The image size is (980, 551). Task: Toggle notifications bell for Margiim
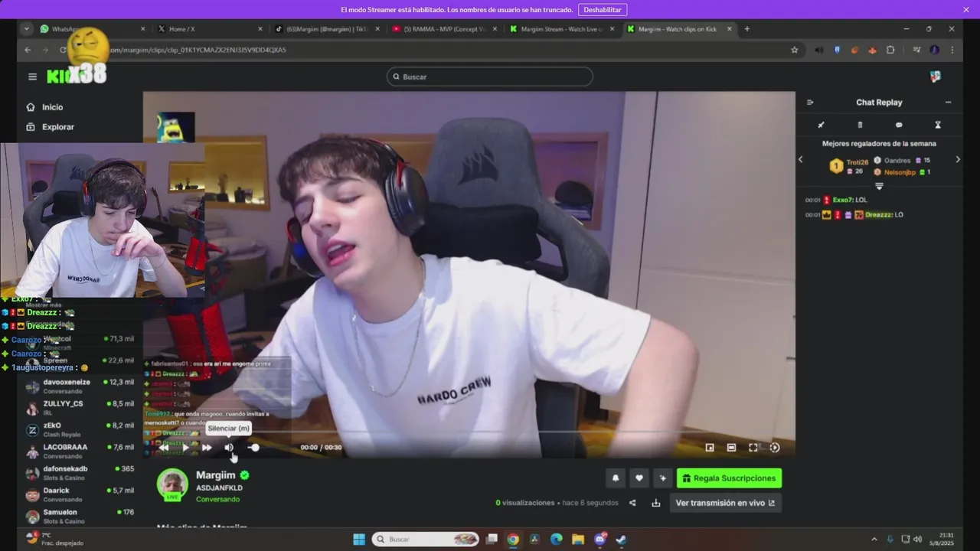pyautogui.click(x=616, y=478)
